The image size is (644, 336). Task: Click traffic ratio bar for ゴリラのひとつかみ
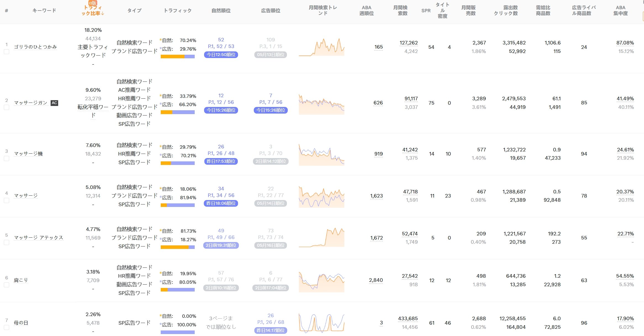point(178,57)
